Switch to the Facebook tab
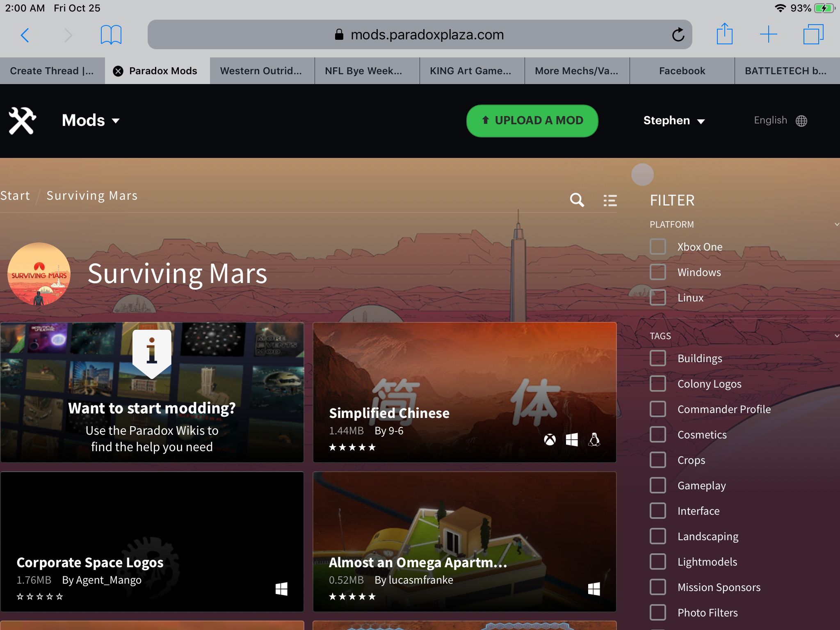The image size is (840, 630). tap(682, 71)
